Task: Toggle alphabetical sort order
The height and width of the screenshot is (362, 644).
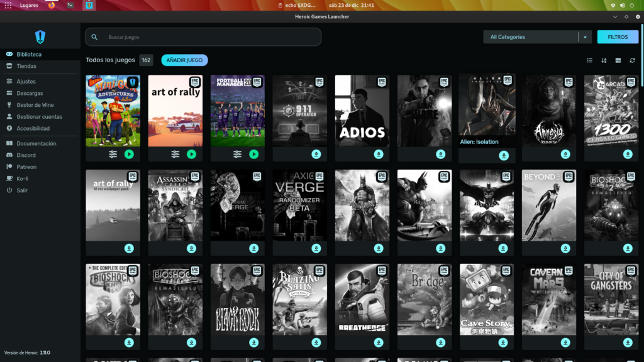Action: click(x=604, y=60)
